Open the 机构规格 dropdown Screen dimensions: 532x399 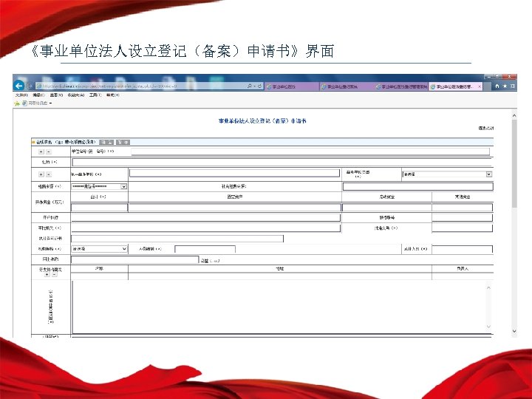(x=99, y=249)
